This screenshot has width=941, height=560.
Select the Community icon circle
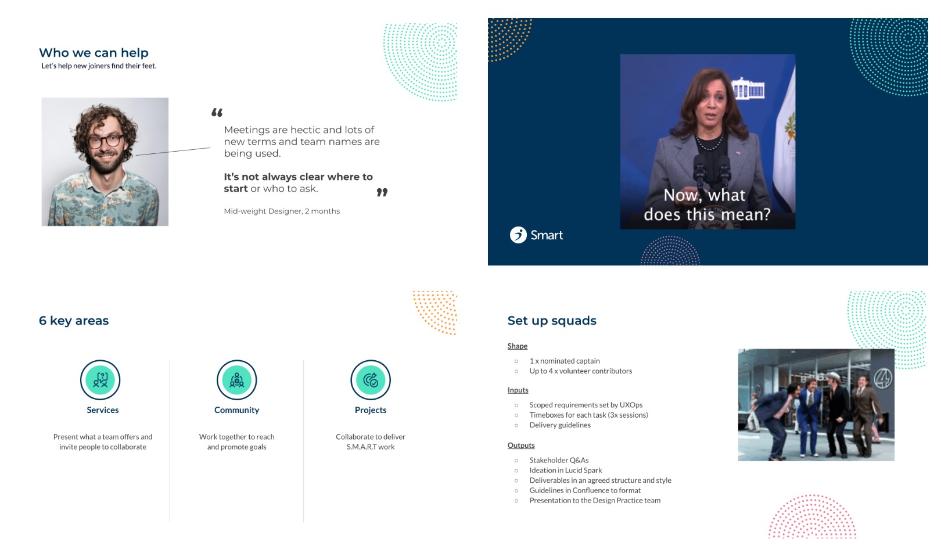point(236,380)
